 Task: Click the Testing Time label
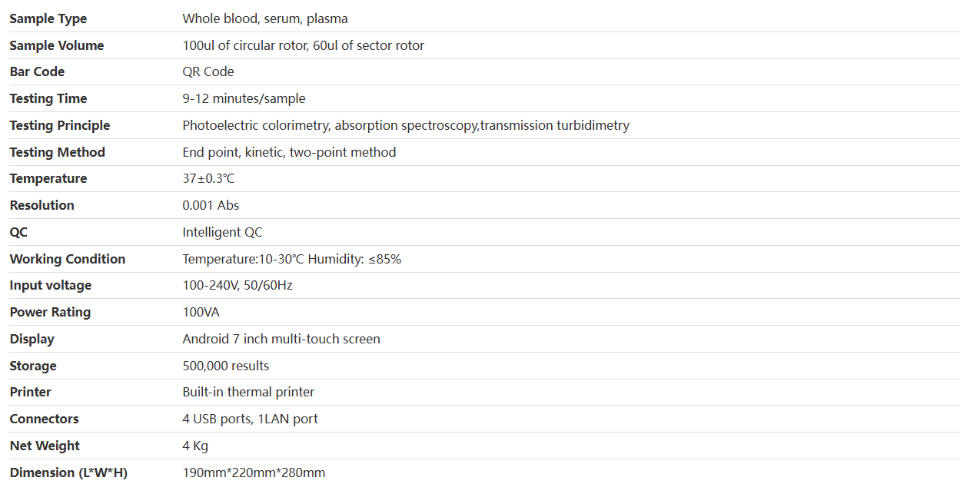[x=48, y=98]
